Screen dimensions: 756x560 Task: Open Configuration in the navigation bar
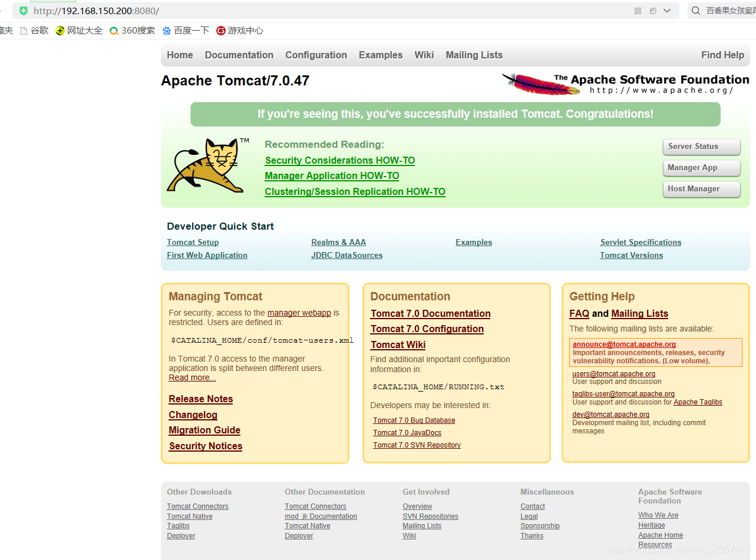click(x=316, y=55)
